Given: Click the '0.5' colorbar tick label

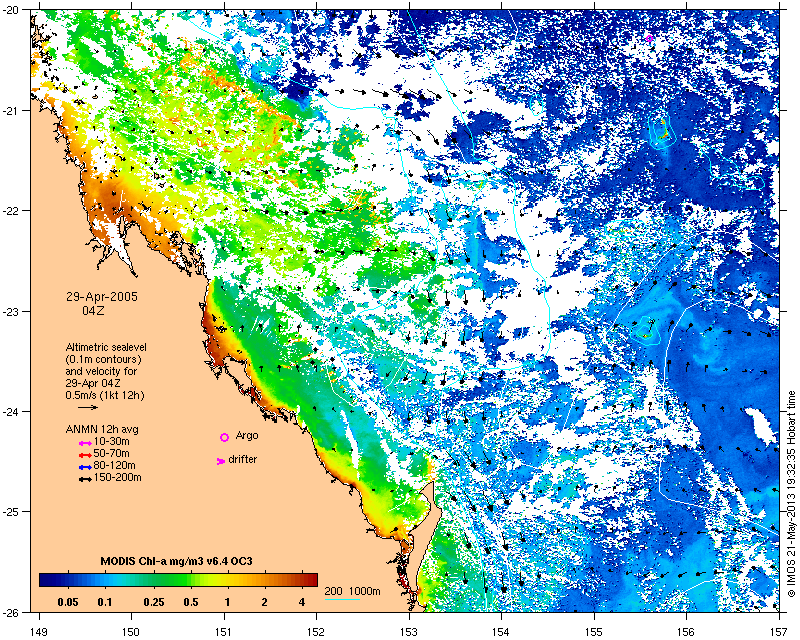Looking at the screenshot, I should [191, 602].
